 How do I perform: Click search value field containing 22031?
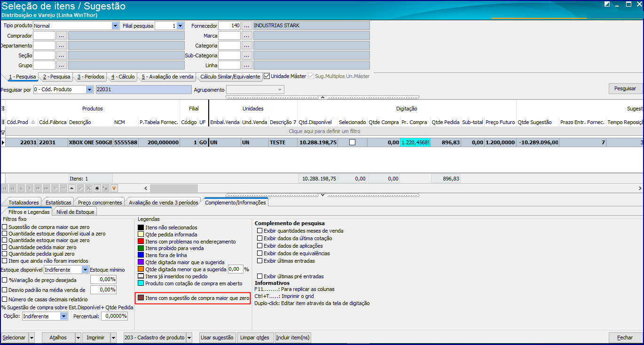143,89
